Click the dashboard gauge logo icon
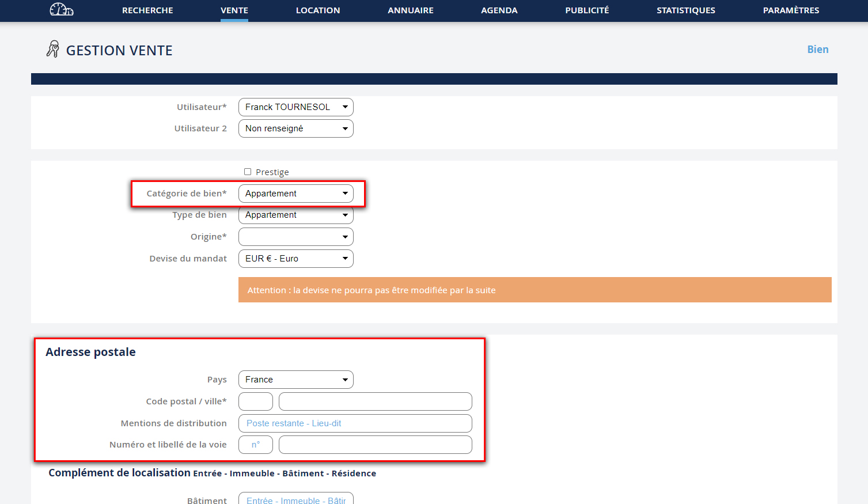 point(62,10)
